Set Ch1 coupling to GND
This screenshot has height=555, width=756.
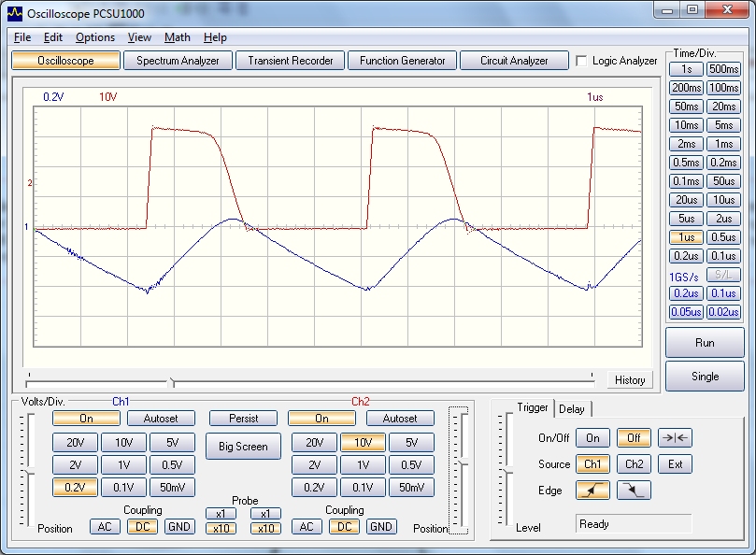pyautogui.click(x=179, y=526)
